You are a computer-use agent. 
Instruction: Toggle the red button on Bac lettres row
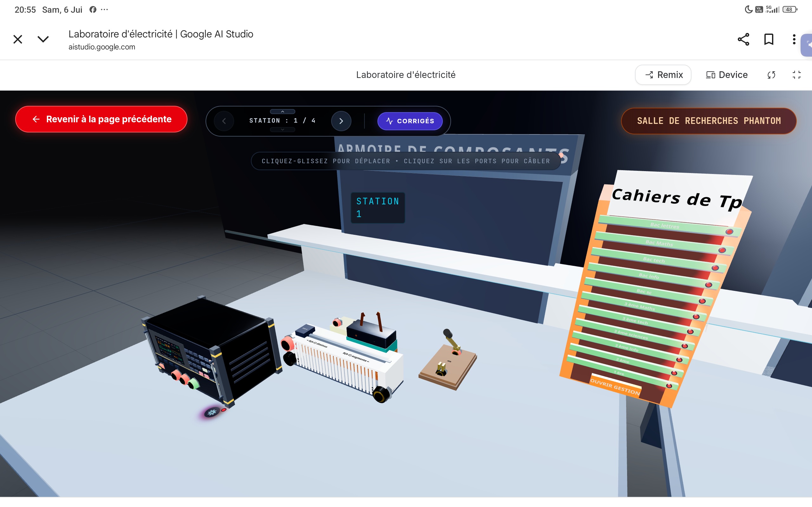click(x=729, y=232)
